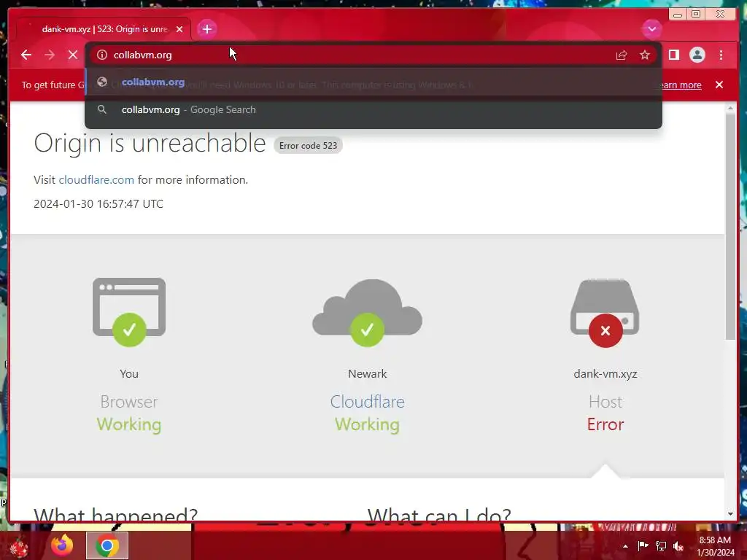
Task: Show hidden tray icons arrow
Action: tap(625, 546)
